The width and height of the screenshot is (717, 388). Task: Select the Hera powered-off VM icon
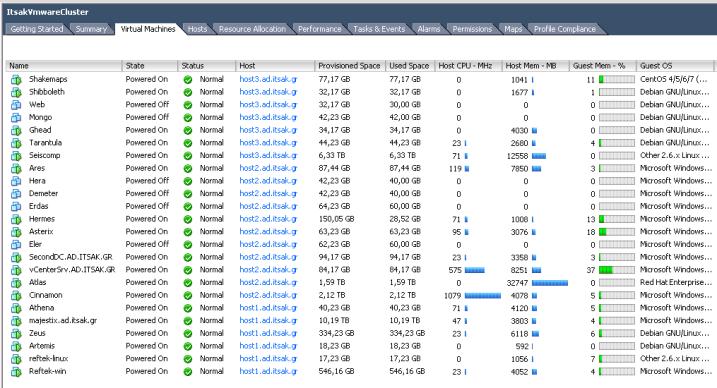tap(16, 181)
